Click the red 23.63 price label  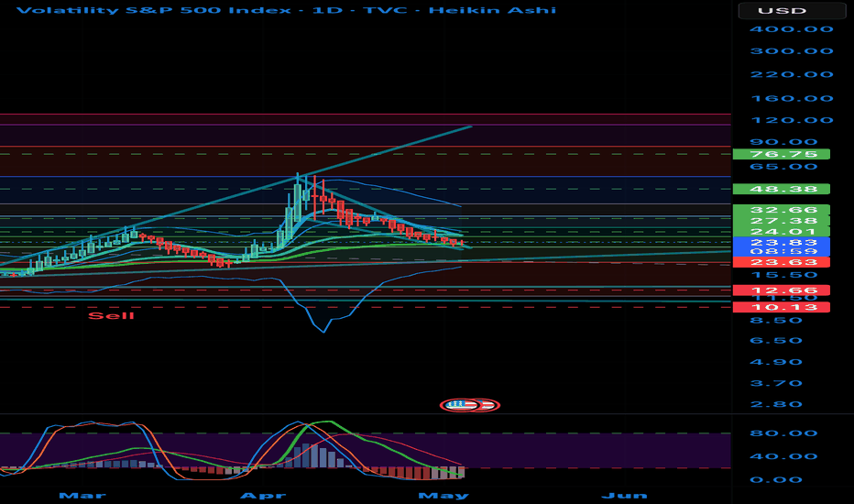click(x=782, y=262)
